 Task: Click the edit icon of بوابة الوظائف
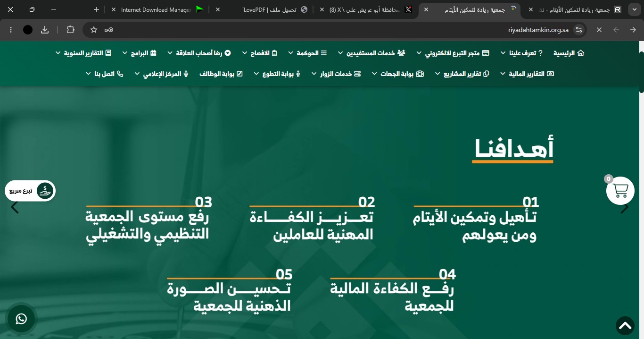(239, 74)
